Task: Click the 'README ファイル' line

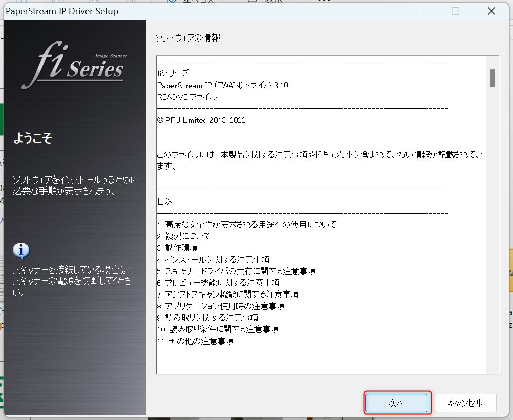Action: click(x=187, y=97)
